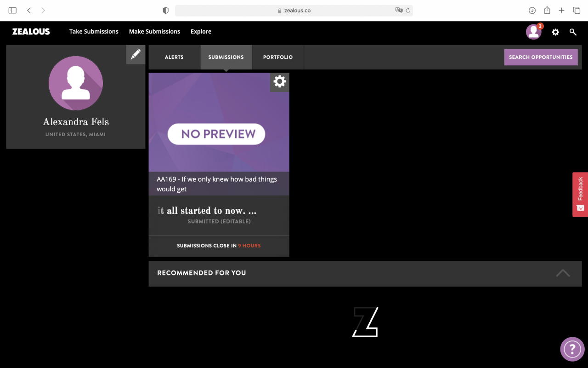Open the help question mark bubble
The width and height of the screenshot is (588, 368).
coord(572,349)
